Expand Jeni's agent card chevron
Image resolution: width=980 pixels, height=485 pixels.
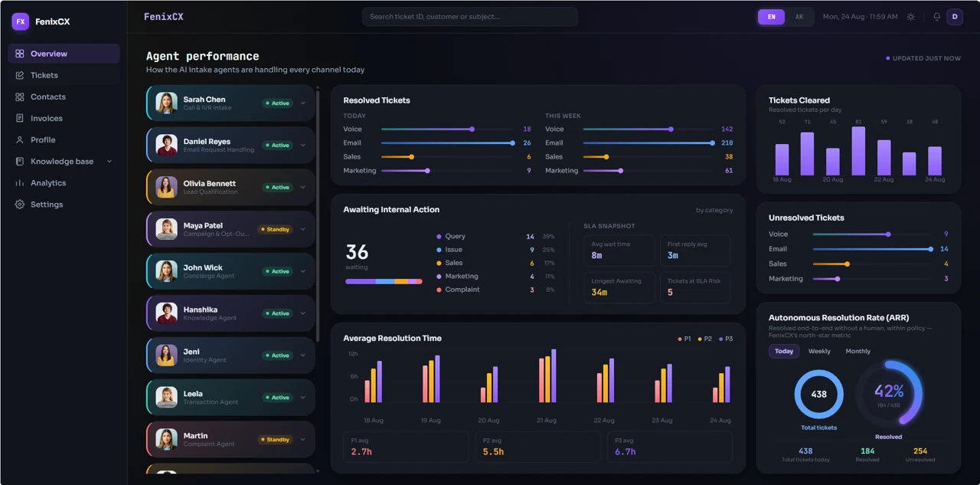pos(303,356)
